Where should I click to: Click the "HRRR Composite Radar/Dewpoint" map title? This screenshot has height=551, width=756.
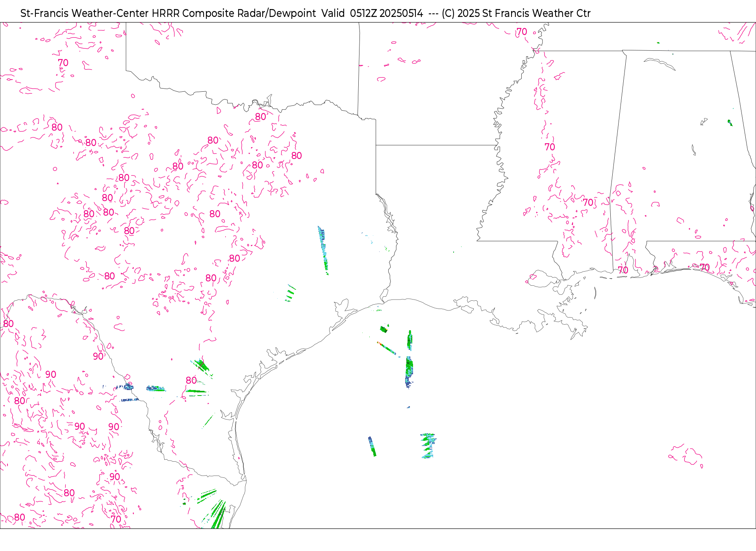(x=234, y=13)
